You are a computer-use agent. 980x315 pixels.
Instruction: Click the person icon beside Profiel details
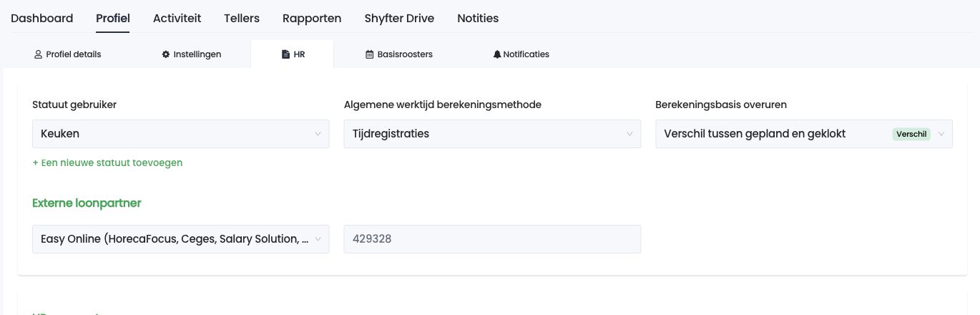(39, 54)
